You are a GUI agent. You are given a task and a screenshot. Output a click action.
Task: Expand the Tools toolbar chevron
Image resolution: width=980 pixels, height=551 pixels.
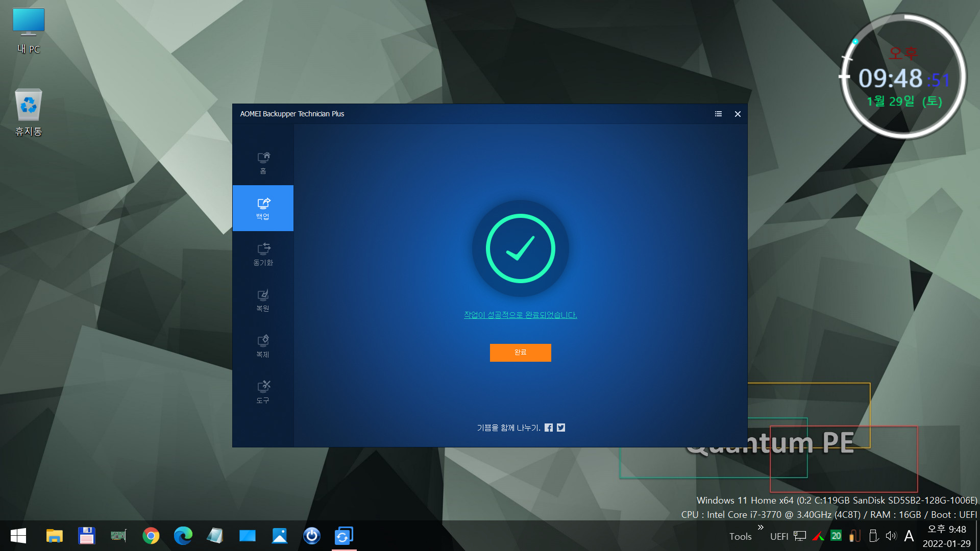[761, 528]
